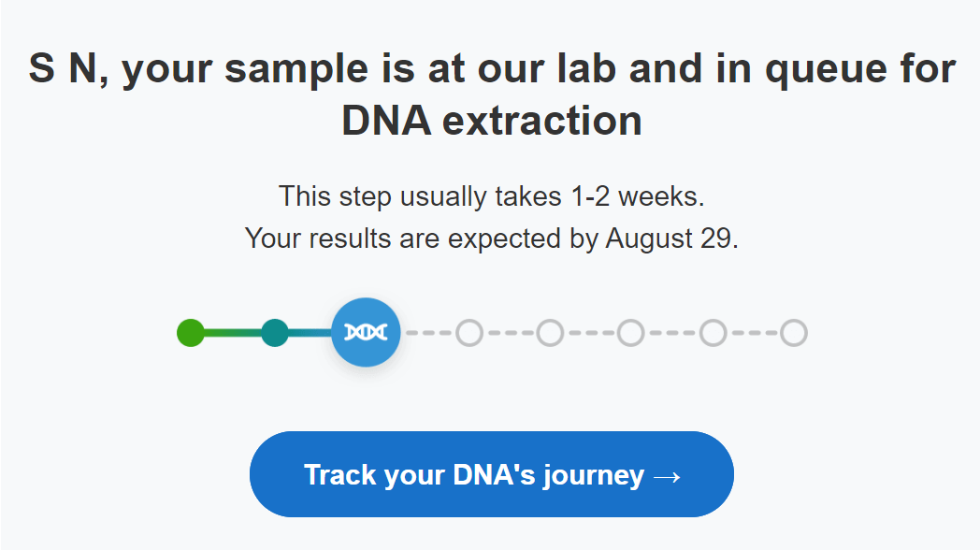
Task: Click dashed line between first two empty circles
Action: click(510, 333)
